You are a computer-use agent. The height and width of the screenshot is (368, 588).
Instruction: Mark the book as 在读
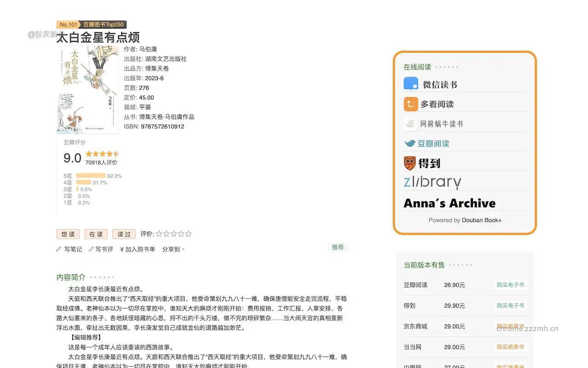(x=96, y=234)
